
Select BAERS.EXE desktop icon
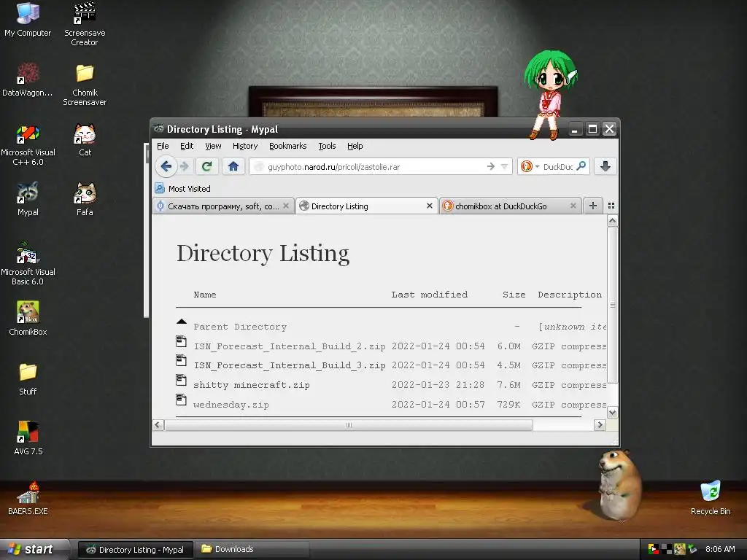(28, 498)
